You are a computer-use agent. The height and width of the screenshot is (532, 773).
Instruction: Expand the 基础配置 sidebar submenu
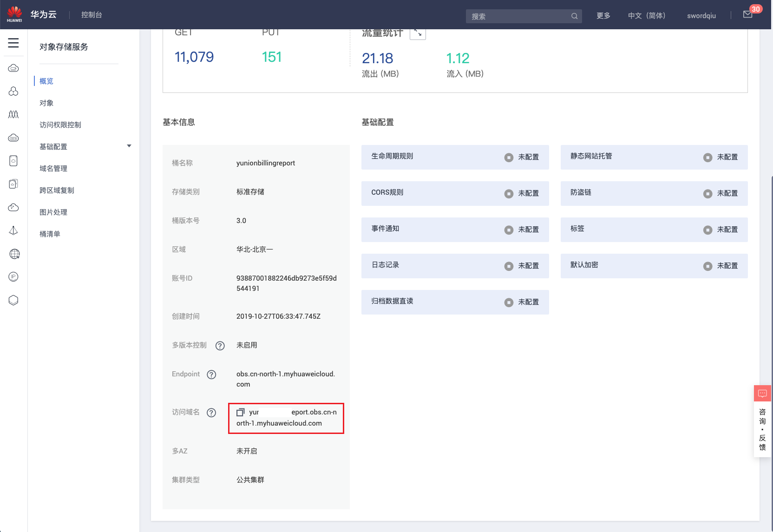pyautogui.click(x=129, y=146)
